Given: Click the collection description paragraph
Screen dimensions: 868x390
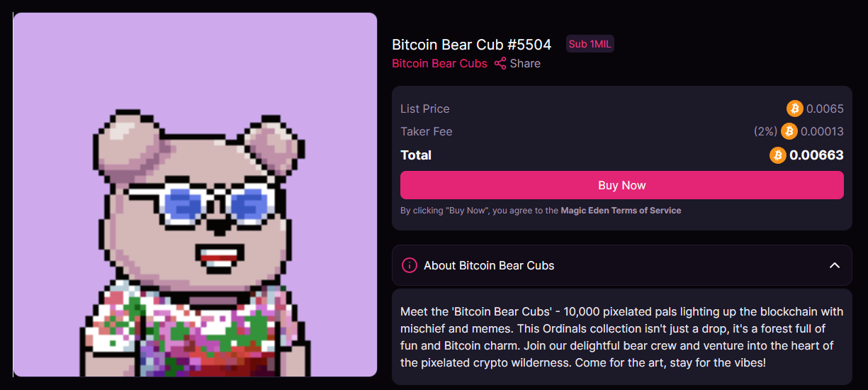Looking at the screenshot, I should point(621,337).
